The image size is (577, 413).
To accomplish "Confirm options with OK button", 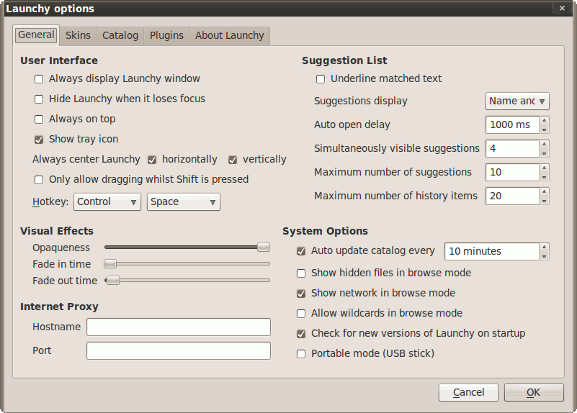I will click(x=534, y=392).
